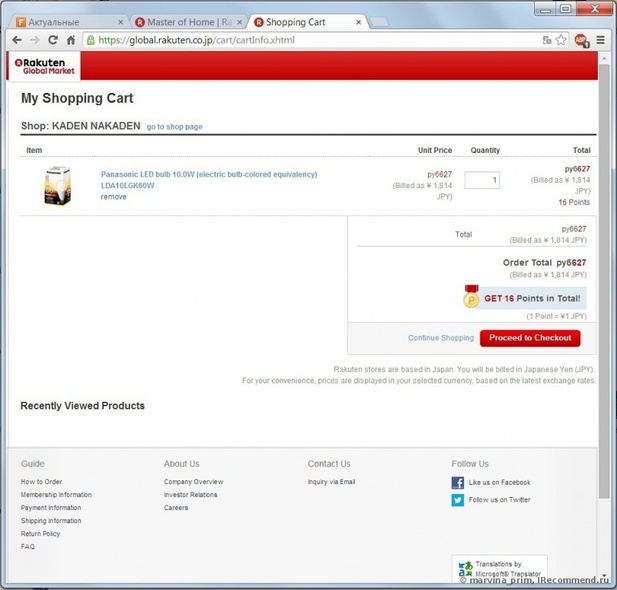Screen dimensions: 617x590
Task: Click the Facebook icon in footer
Action: coord(458,483)
